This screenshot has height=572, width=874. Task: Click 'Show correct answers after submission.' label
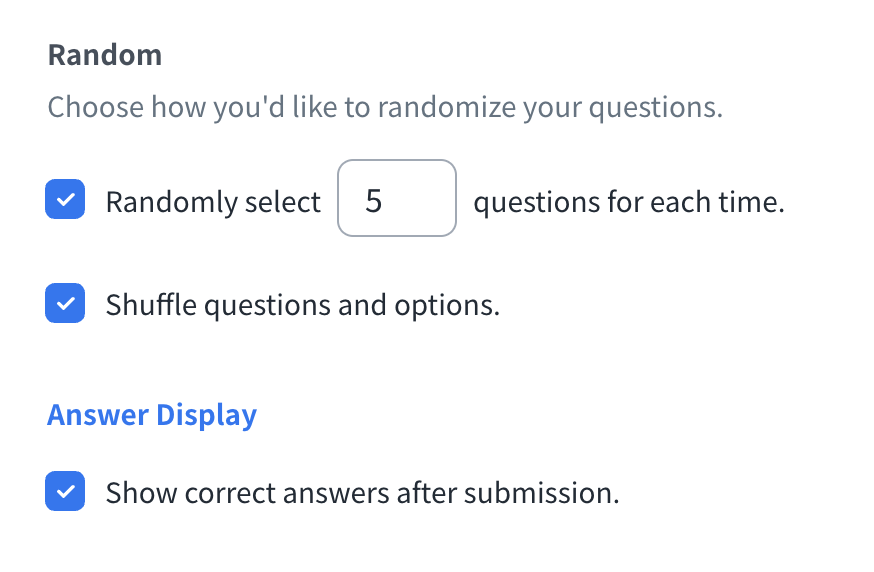coord(362,493)
